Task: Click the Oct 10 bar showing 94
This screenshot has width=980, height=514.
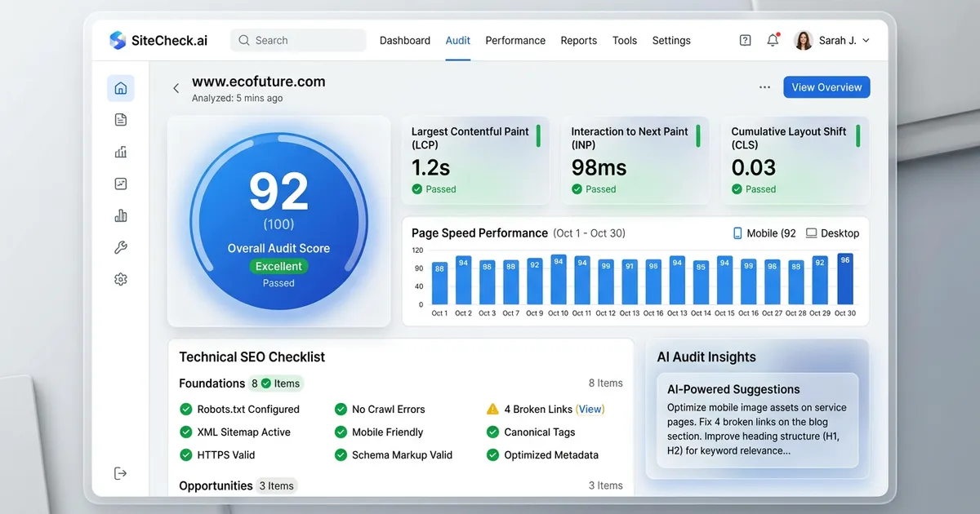Action: (559, 280)
